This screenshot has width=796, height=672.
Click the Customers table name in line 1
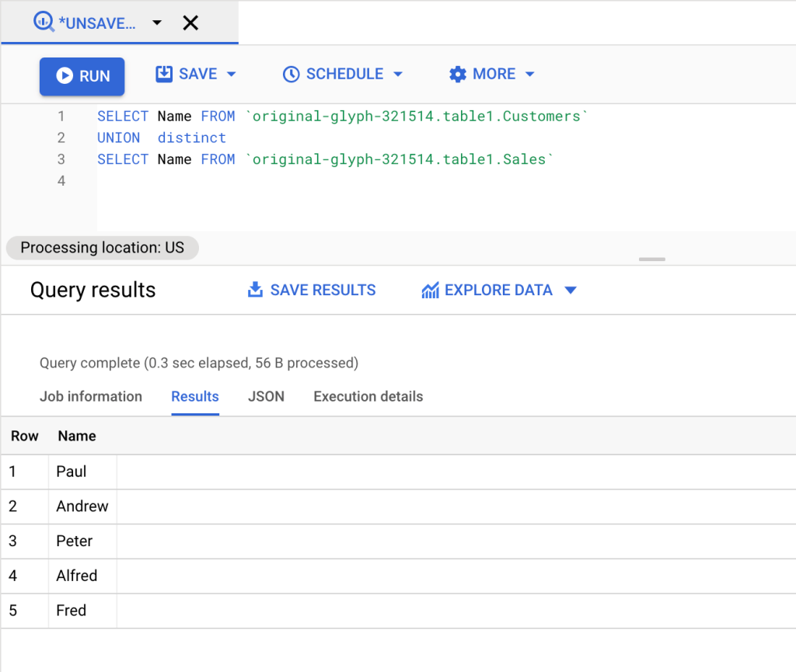point(542,116)
